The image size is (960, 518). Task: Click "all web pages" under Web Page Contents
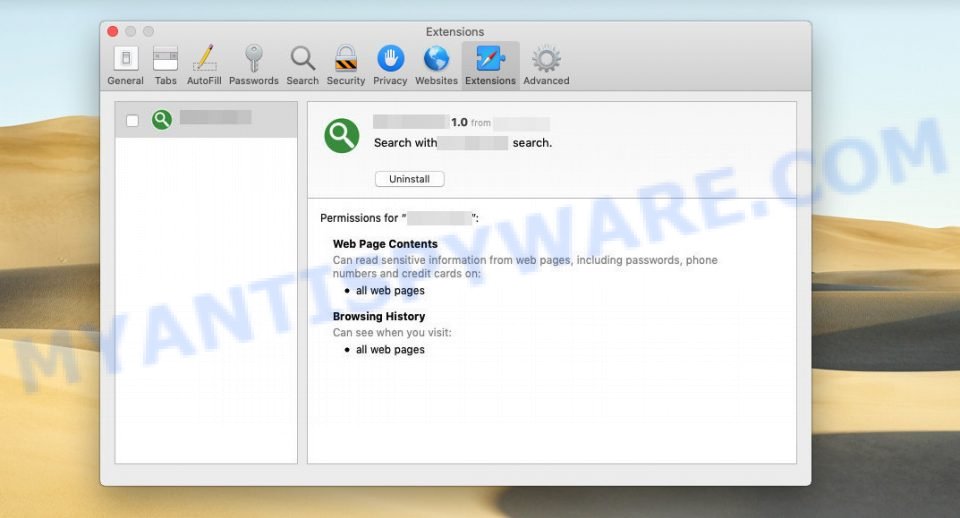[390, 291]
